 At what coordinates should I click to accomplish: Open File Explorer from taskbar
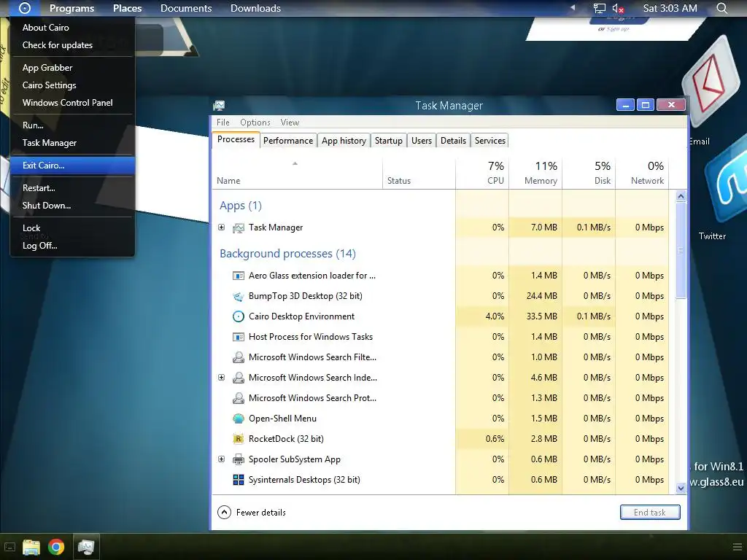click(x=31, y=547)
